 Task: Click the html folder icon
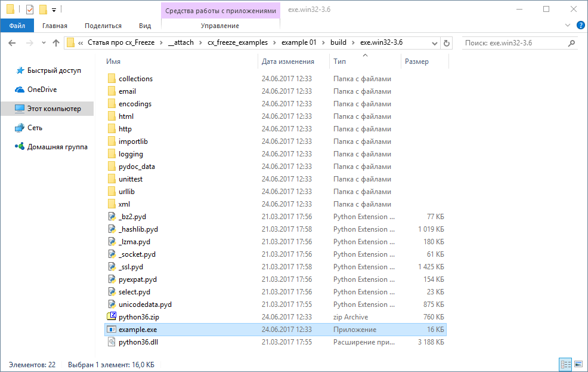112,116
